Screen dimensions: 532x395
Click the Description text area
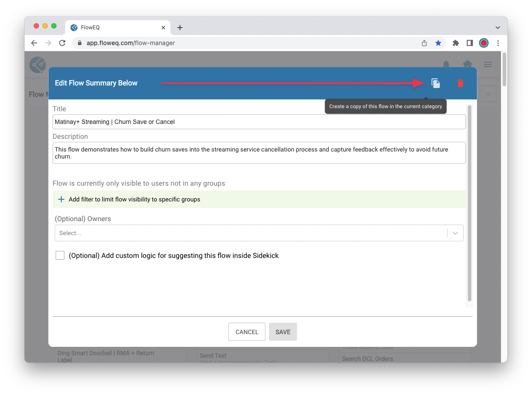259,153
